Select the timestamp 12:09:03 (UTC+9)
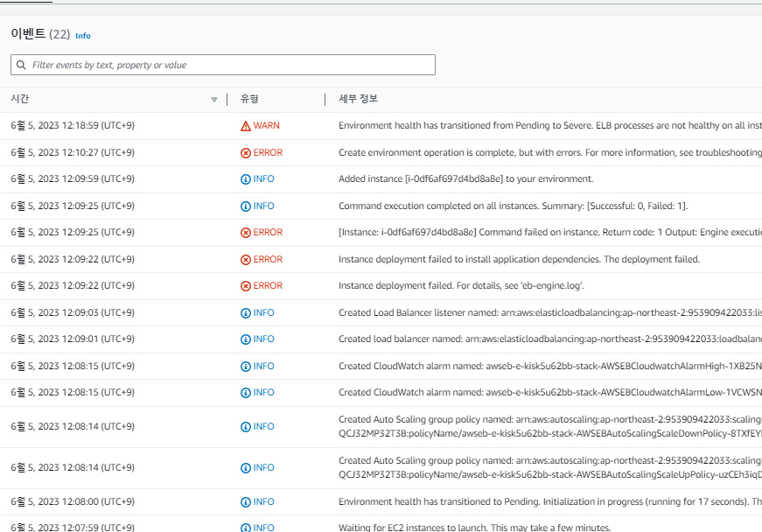762x532 pixels. point(73,313)
